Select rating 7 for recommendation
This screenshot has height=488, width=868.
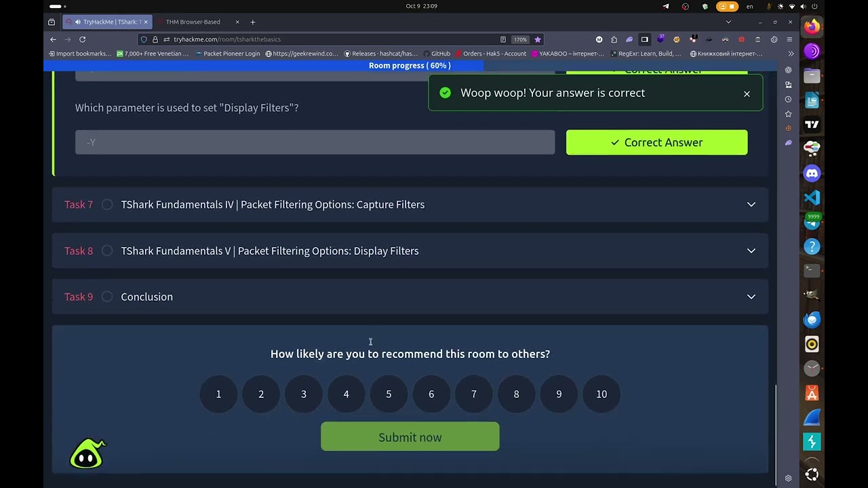click(474, 394)
